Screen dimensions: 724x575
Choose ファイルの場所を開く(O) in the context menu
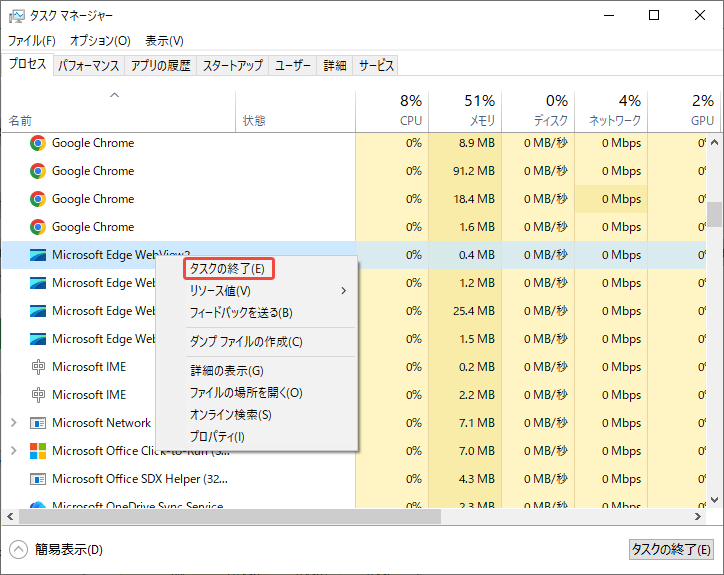[x=246, y=393]
